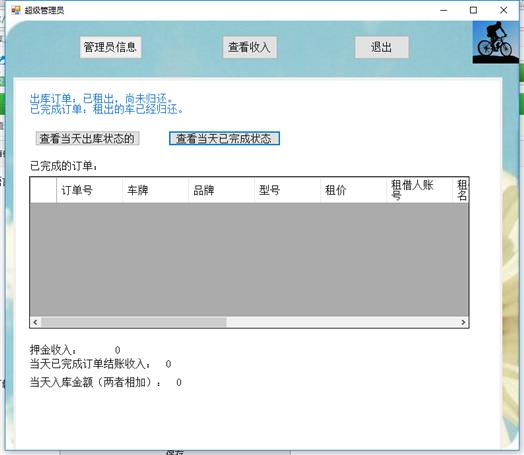Click the 退出 button to log out
Image resolution: width=524 pixels, height=455 pixels.
tap(381, 47)
